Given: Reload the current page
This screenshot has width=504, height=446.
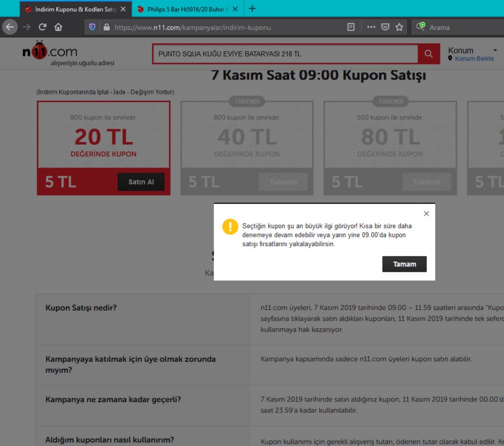Looking at the screenshot, I should [x=42, y=27].
